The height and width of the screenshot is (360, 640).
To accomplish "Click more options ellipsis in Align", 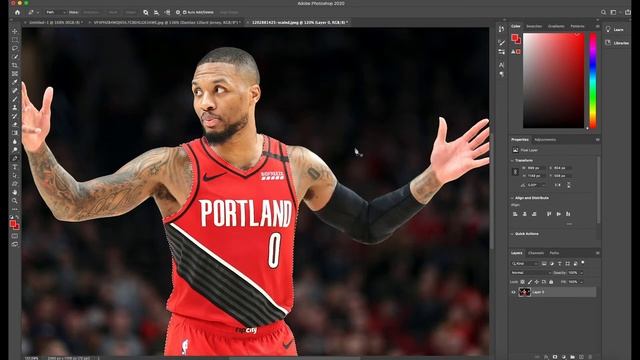I will [569, 224].
